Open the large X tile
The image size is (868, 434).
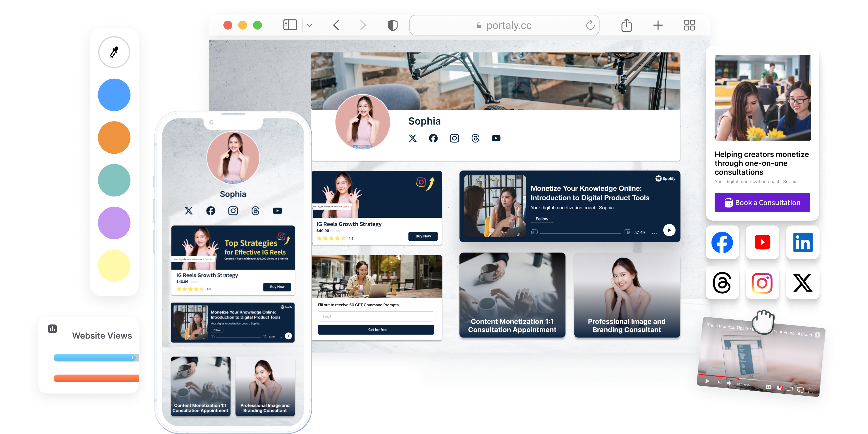pos(803,283)
